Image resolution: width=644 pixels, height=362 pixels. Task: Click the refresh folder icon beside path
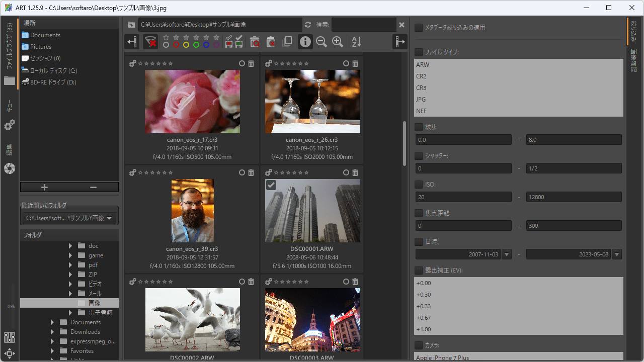pyautogui.click(x=308, y=25)
